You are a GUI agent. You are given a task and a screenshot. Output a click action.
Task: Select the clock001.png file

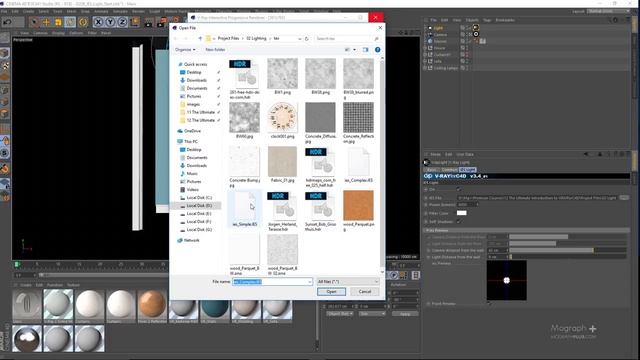(282, 120)
